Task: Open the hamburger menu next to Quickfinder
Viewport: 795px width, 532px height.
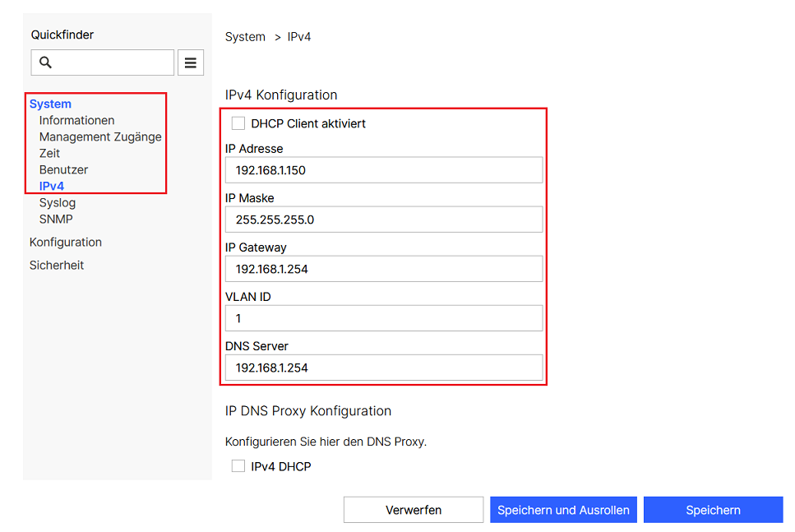Action: click(191, 62)
